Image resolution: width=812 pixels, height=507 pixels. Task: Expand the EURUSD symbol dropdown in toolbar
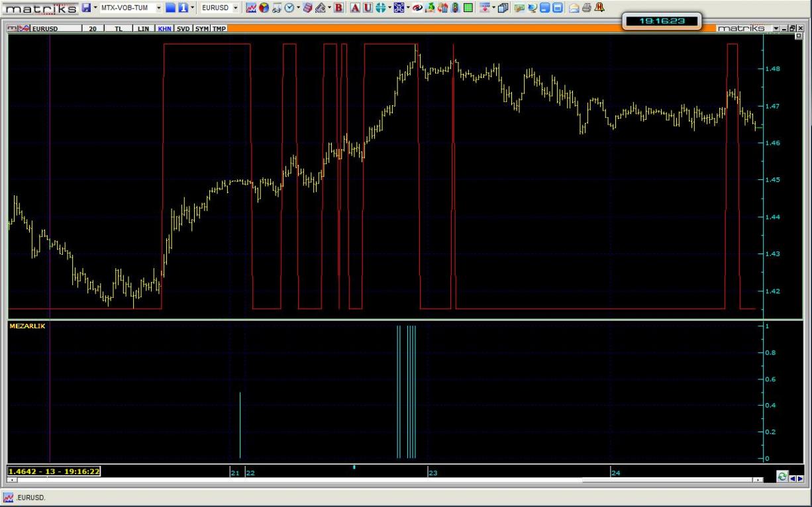(x=236, y=8)
